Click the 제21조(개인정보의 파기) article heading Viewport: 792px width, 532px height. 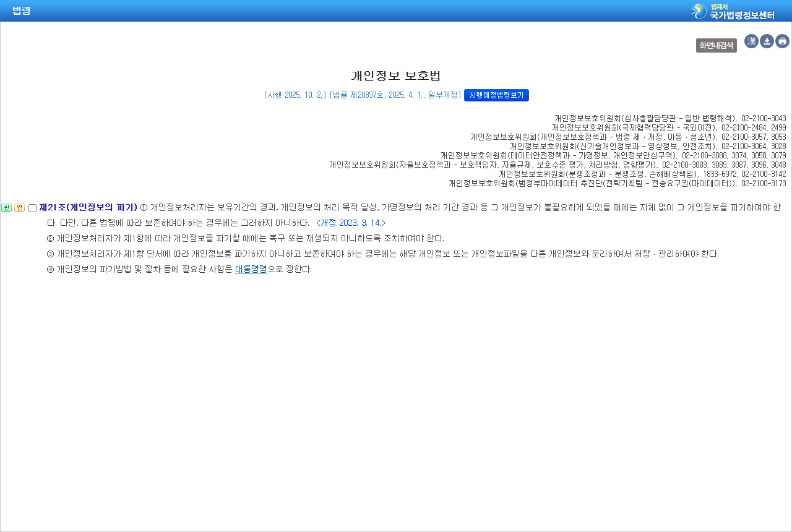click(x=88, y=207)
